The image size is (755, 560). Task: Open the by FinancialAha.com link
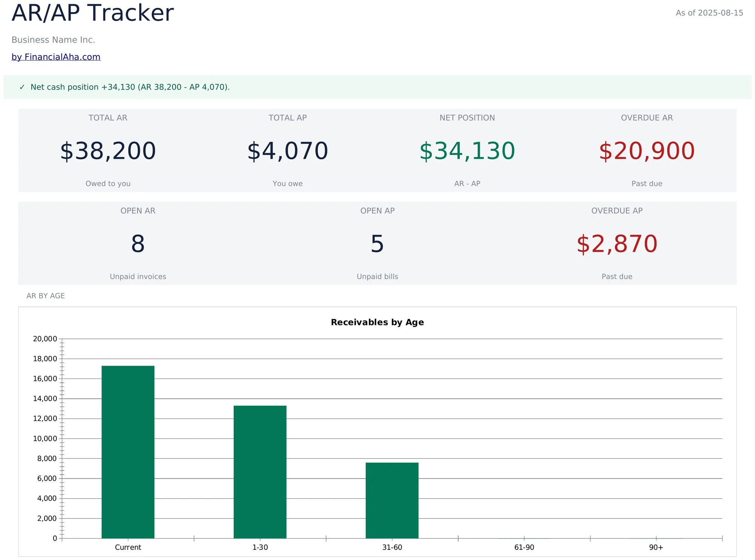click(x=56, y=57)
